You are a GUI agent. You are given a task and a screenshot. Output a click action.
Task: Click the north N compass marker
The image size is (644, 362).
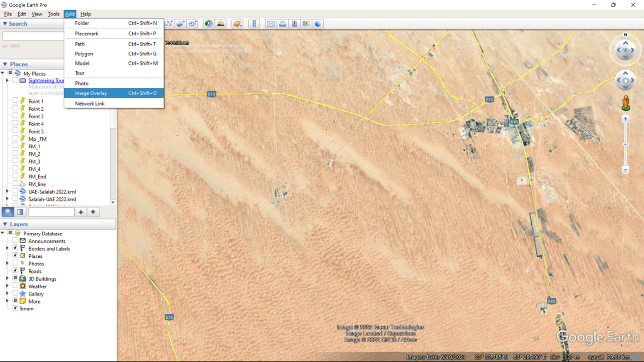point(626,35)
